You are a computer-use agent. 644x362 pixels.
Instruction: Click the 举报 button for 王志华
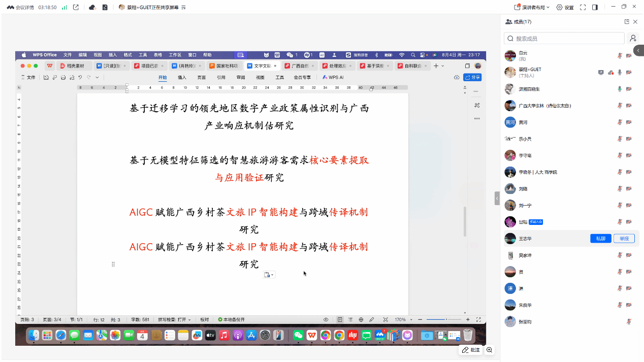[624, 239]
